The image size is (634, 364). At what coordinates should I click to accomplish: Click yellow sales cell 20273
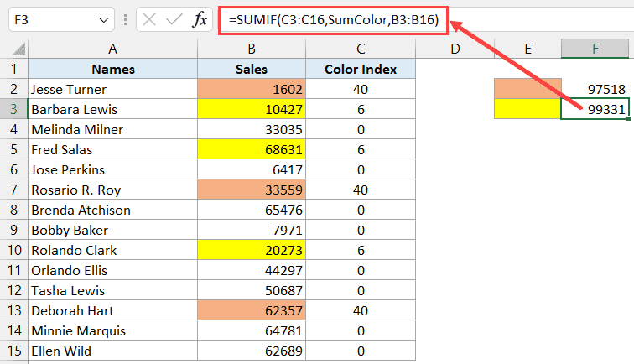pos(252,250)
